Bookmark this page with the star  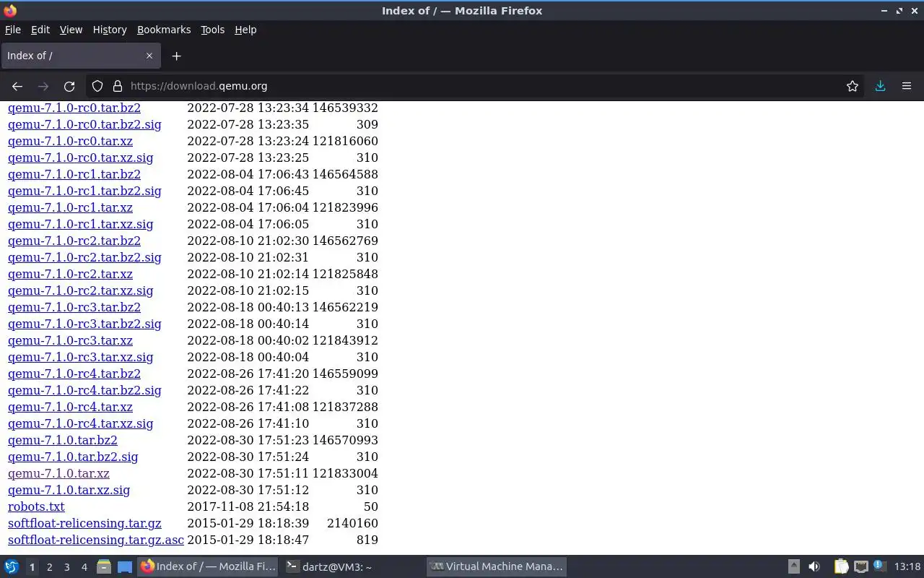[x=853, y=86]
